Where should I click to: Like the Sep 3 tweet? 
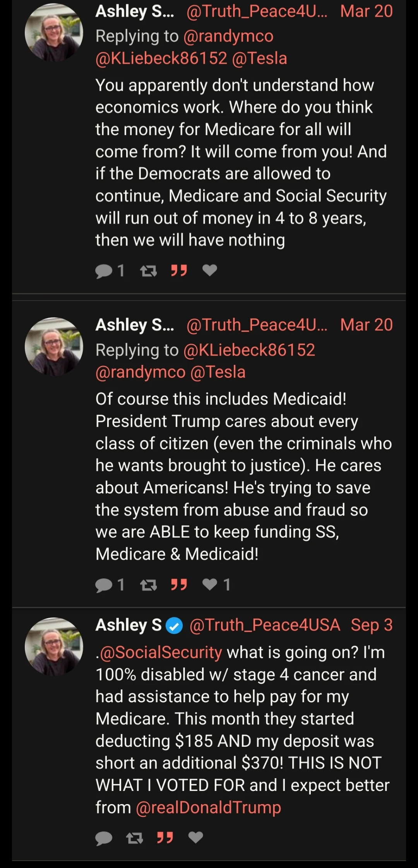pos(196,837)
